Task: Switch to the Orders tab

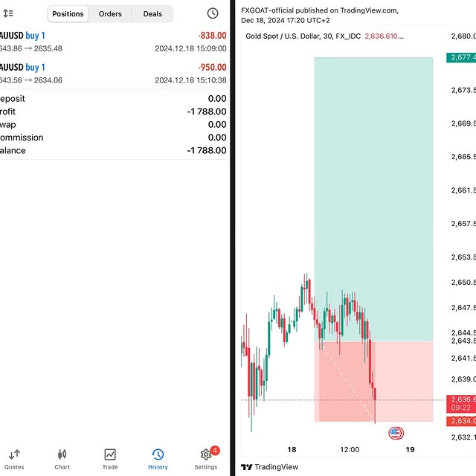Action: [x=110, y=13]
